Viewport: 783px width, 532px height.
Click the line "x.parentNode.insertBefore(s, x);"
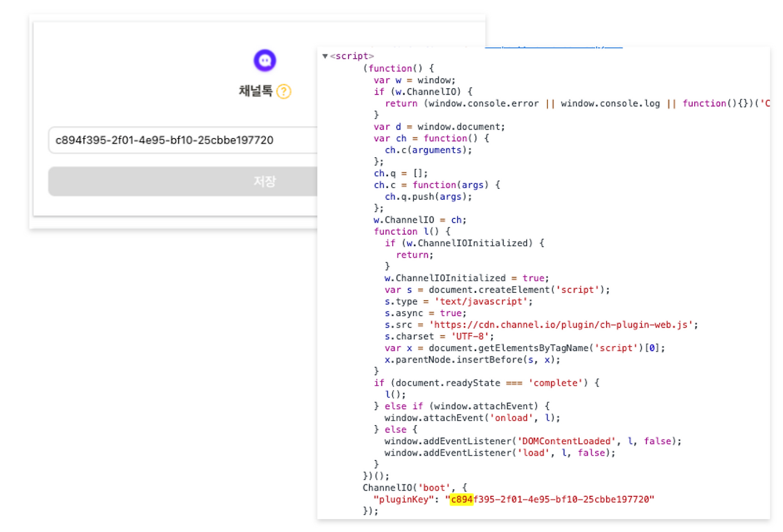tap(473, 360)
